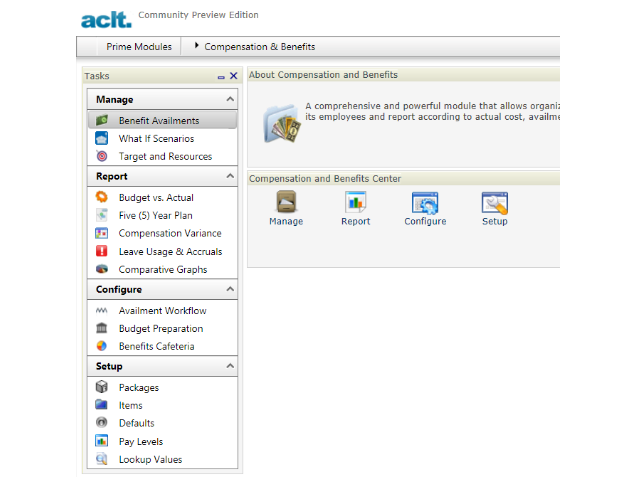Click the Configure label in Center panel

[425, 221]
